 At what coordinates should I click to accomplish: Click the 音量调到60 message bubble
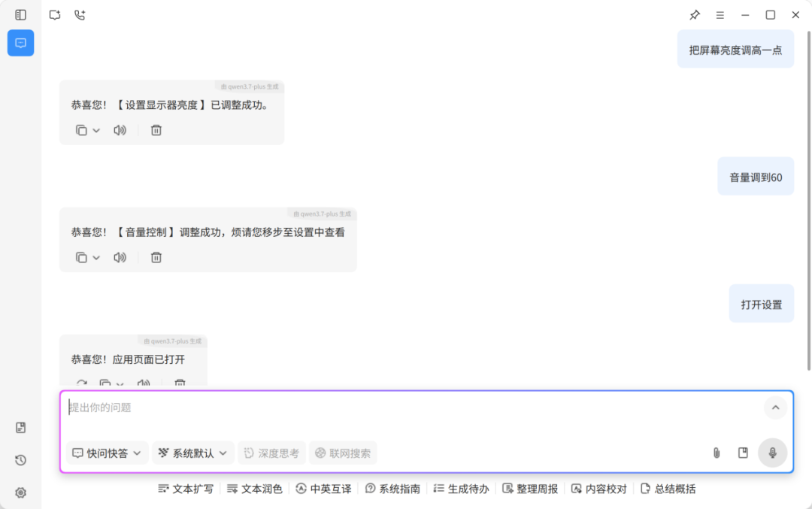click(x=756, y=177)
